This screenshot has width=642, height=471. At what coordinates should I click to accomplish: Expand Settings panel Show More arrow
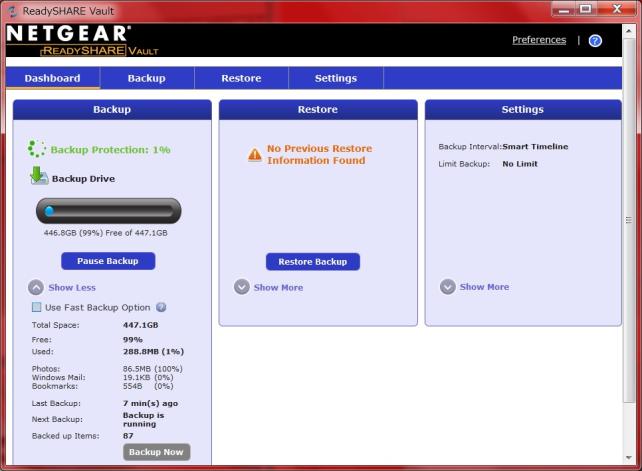[x=448, y=287]
